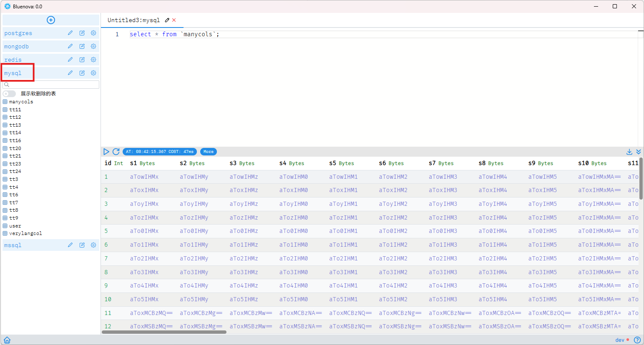Refresh the query results
Image resolution: width=644 pixels, height=345 pixels.
(116, 152)
